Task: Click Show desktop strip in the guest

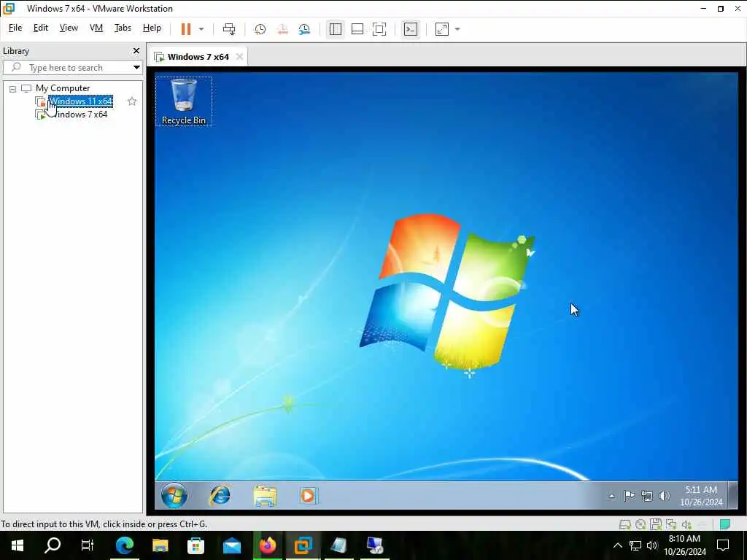Action: 733,495
